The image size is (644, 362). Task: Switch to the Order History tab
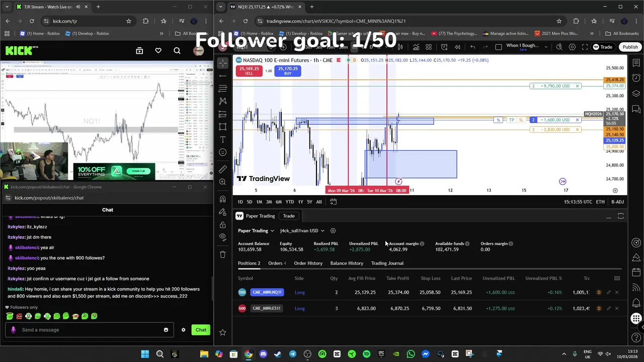coord(308,263)
